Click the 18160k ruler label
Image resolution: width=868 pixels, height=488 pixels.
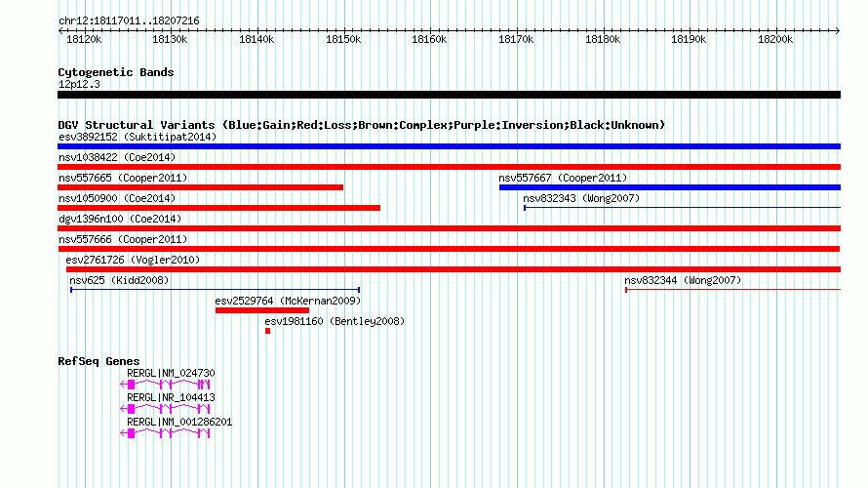click(429, 39)
